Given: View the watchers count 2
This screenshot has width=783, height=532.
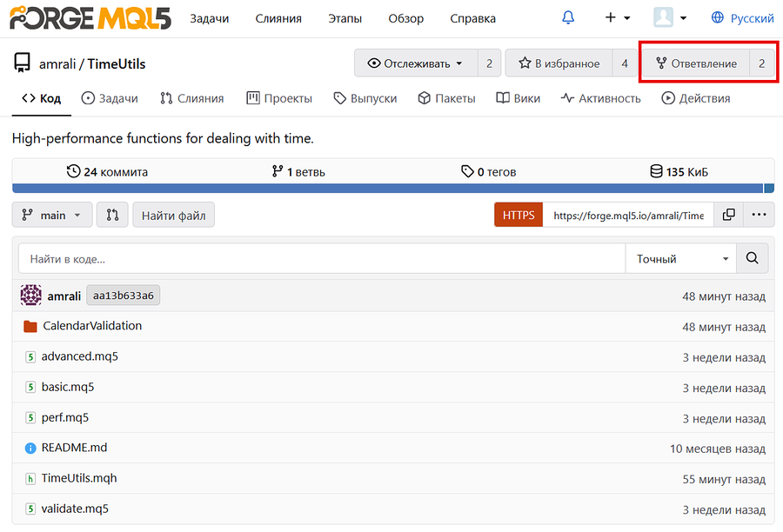Looking at the screenshot, I should pos(489,63).
